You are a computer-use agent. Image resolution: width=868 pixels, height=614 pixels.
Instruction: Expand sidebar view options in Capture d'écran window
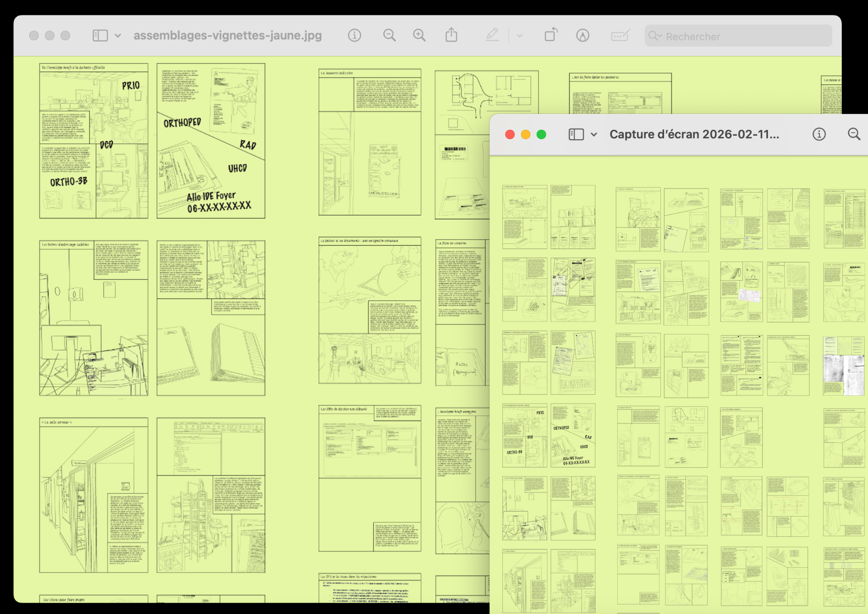pos(594,135)
